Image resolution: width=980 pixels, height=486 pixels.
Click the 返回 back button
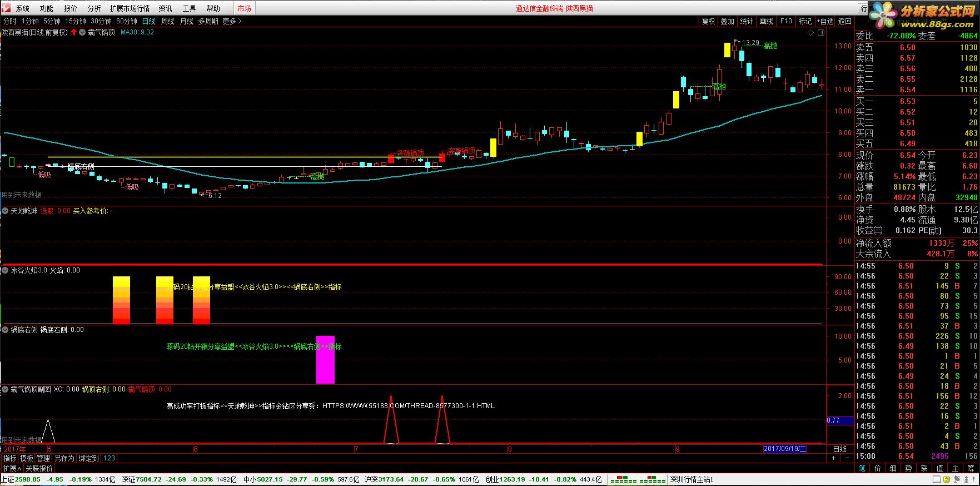(845, 21)
